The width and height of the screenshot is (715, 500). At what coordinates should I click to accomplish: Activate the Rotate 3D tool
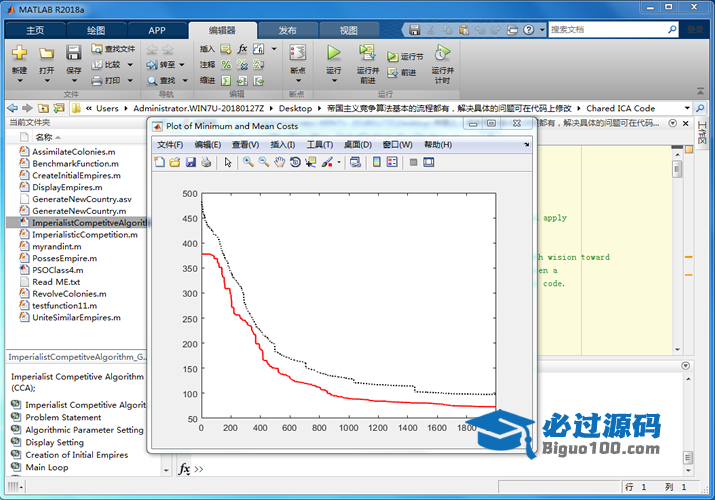pos(295,162)
